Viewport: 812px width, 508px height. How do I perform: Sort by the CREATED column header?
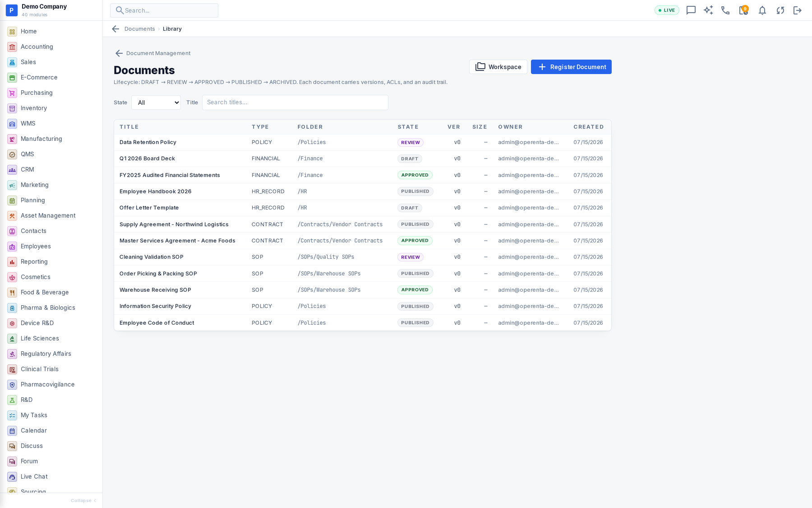point(588,127)
